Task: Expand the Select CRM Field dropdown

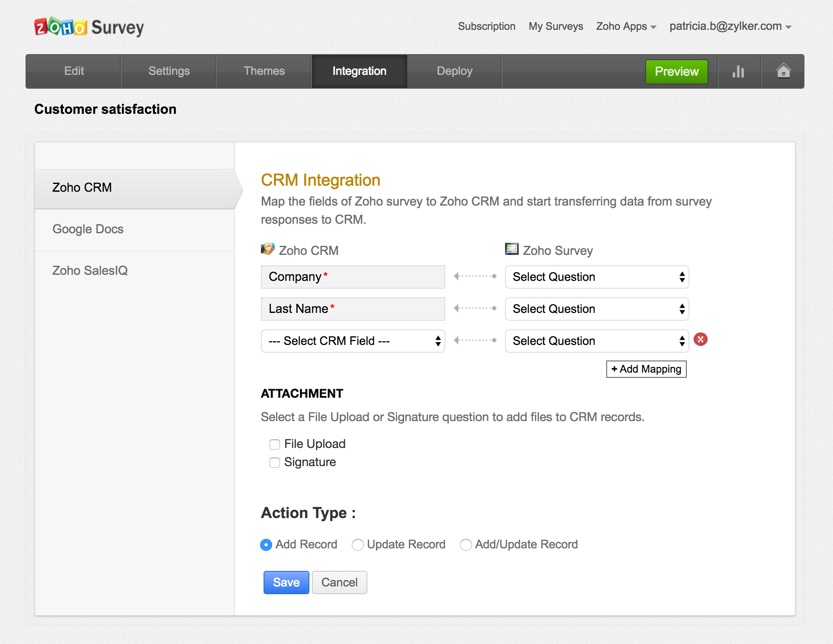Action: (x=353, y=341)
